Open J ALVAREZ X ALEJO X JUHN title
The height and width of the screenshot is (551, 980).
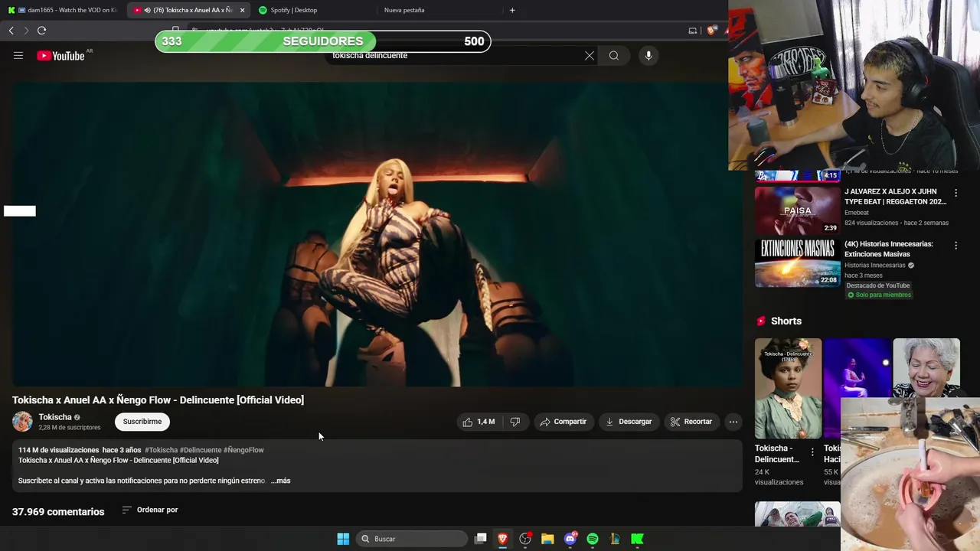click(895, 197)
